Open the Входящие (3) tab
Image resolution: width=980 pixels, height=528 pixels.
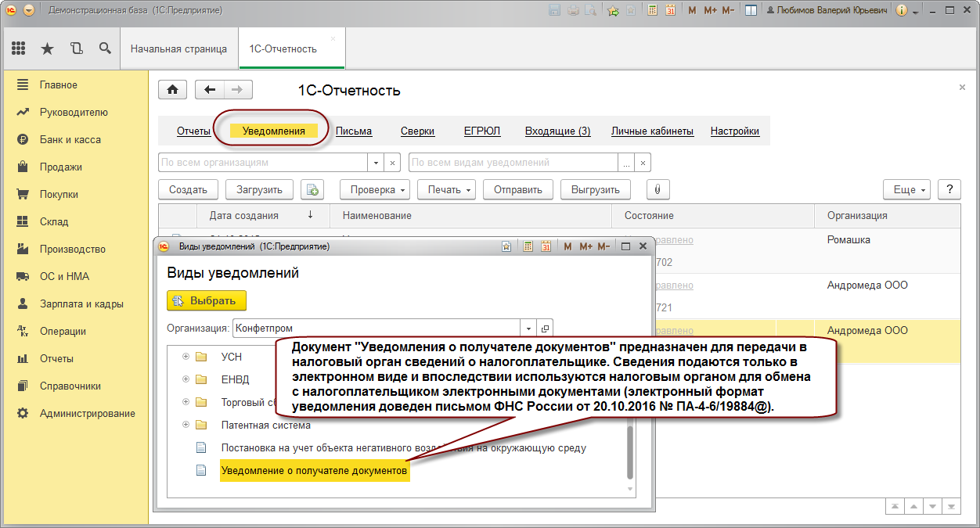pyautogui.click(x=557, y=131)
